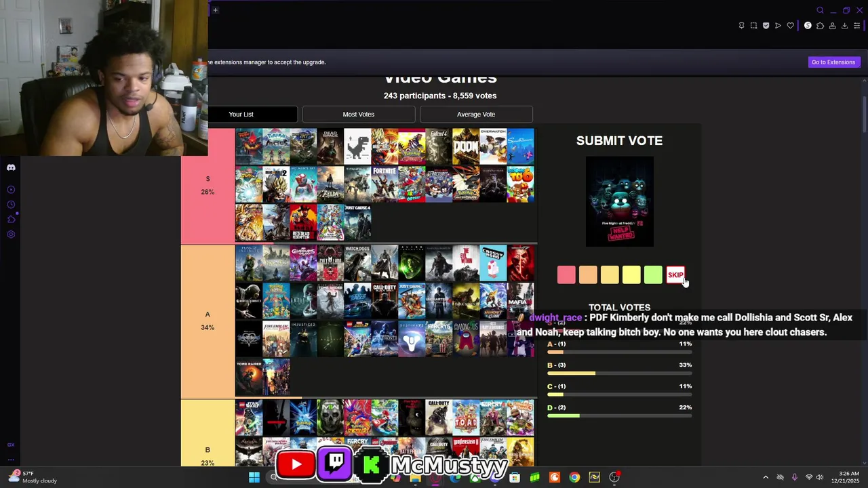
Task: Open the Microsoft Store taskbar icon
Action: [x=515, y=477]
